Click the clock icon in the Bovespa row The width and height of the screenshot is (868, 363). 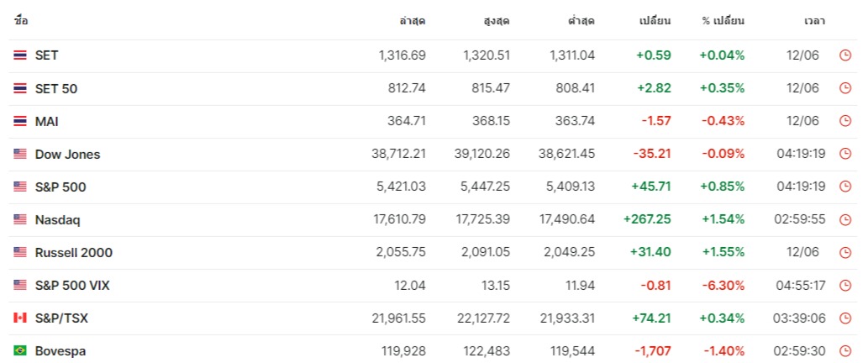point(845,351)
